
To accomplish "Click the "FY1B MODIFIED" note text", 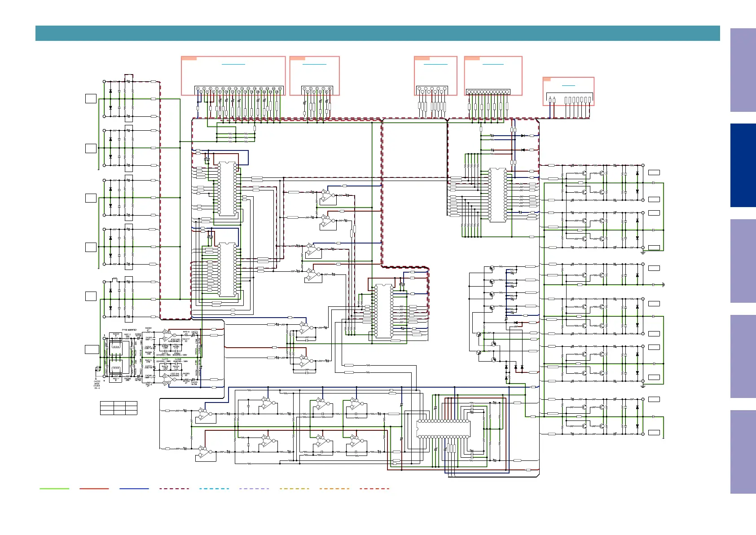I will 129,330.
